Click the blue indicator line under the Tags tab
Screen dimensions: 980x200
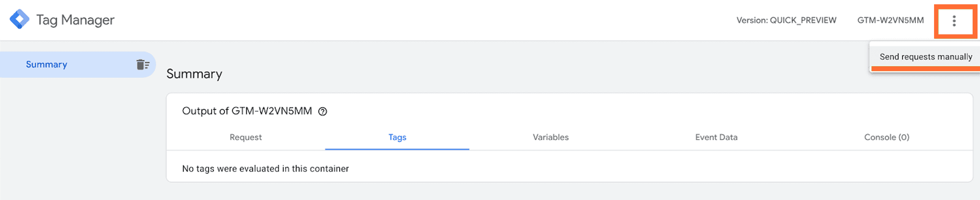coord(397,149)
